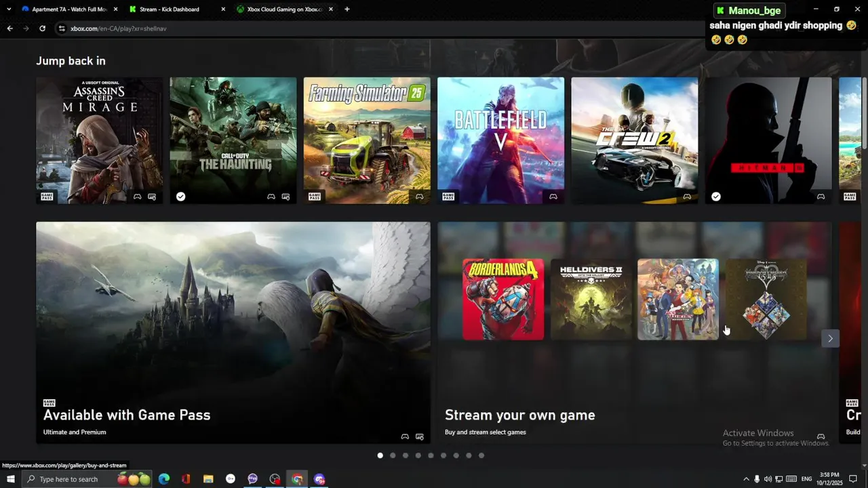Screen dimensions: 868x488
Task: Open the Kingdom Hearts cover
Action: point(766,299)
